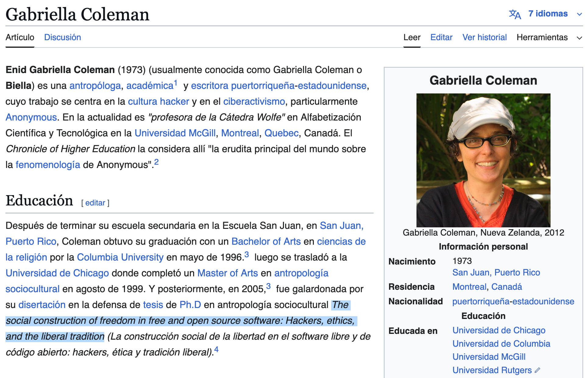The height and width of the screenshot is (378, 588).
Task: Follow the cultura hacker link
Action: pos(158,101)
